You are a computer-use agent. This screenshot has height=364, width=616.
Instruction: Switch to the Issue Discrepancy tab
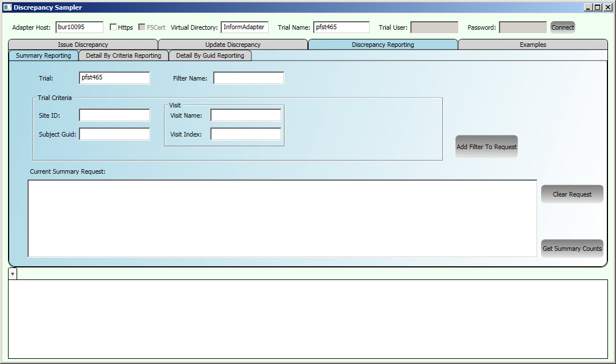pos(83,44)
